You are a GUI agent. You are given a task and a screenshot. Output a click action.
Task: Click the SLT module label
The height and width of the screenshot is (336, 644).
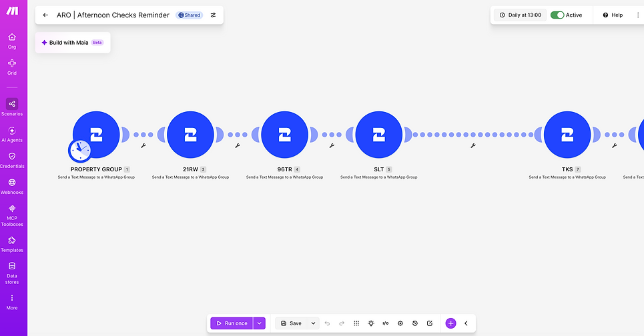[x=378, y=169]
